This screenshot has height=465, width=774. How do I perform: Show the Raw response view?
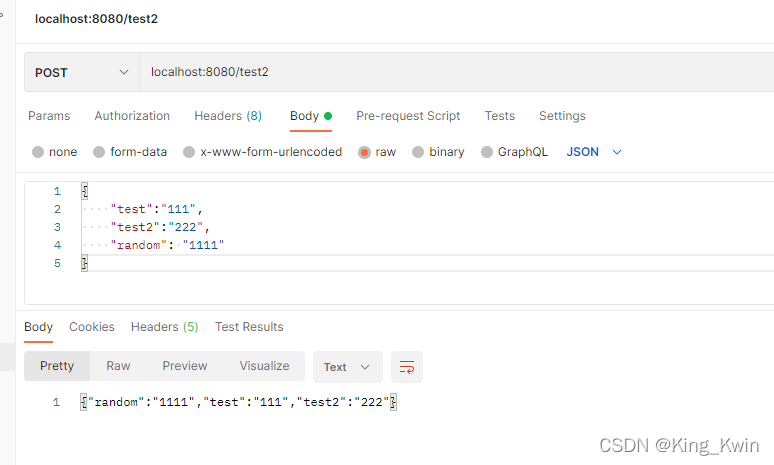pyautogui.click(x=118, y=366)
